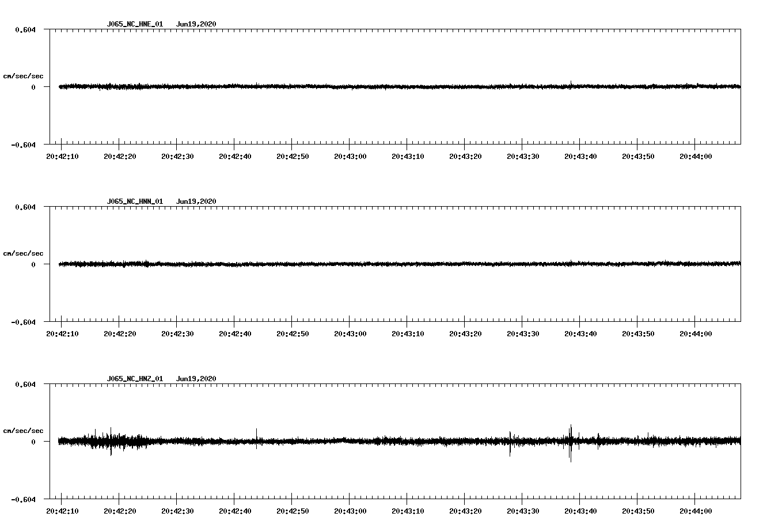The image size is (782, 532).
Task: Click 20:43:50 time label under HNN plot
Action: 638,334
